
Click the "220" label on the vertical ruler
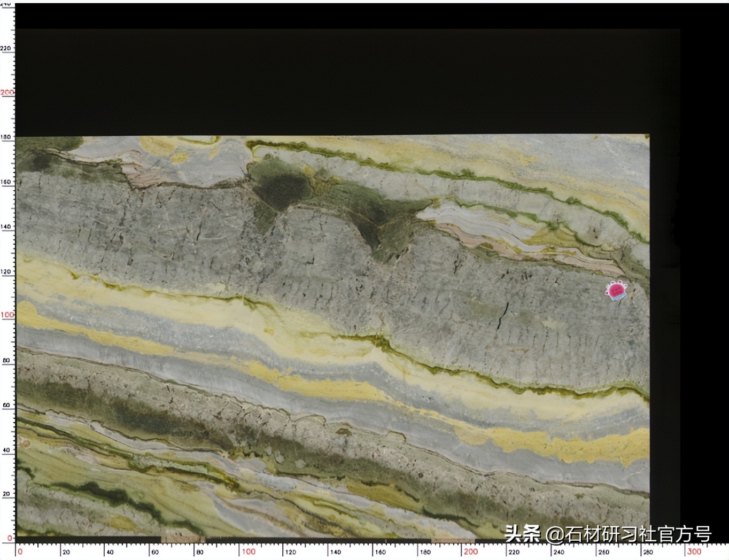tap(6, 48)
